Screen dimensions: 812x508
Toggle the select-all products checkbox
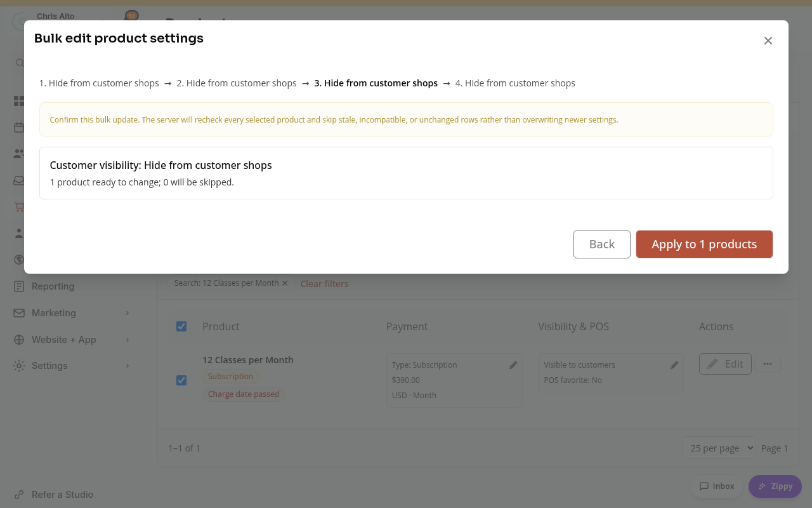181,326
